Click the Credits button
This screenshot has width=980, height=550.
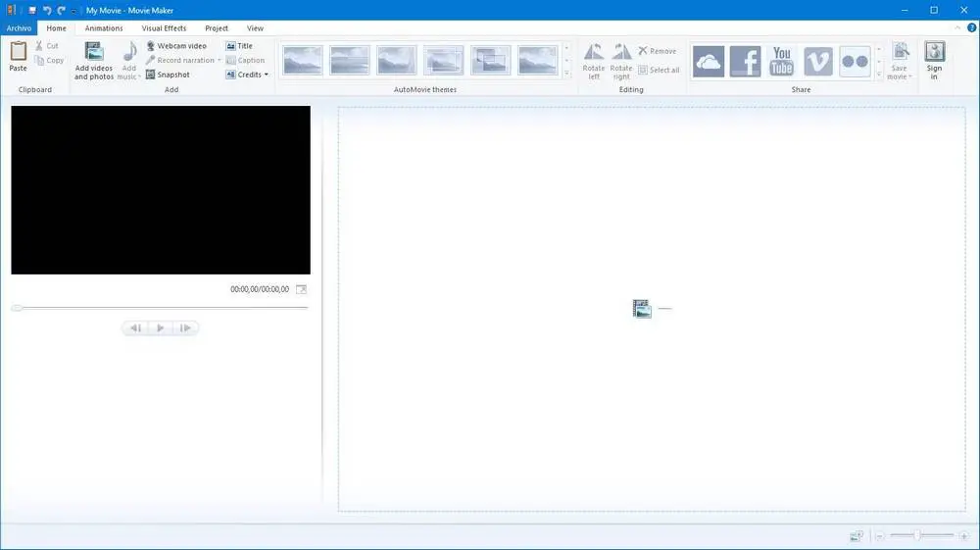pyautogui.click(x=244, y=75)
